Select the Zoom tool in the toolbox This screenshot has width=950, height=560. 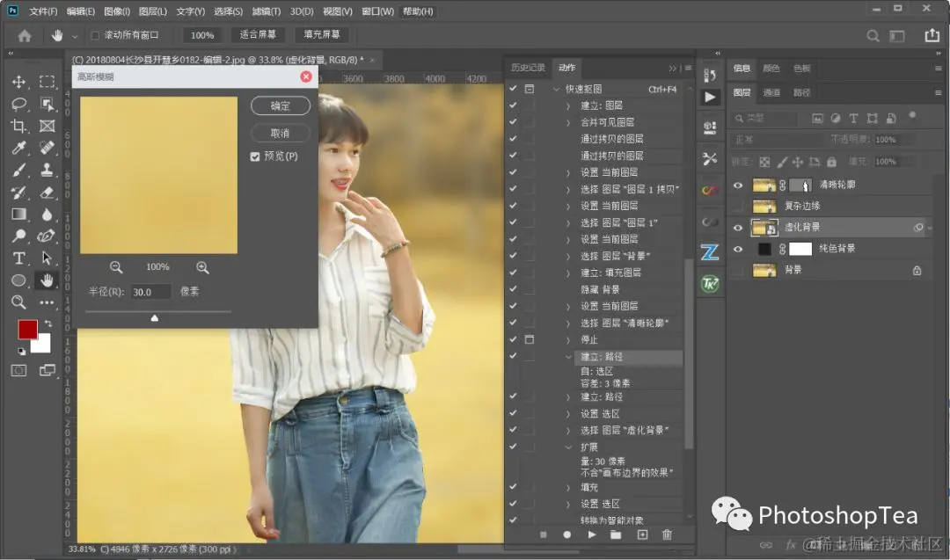tap(18, 302)
